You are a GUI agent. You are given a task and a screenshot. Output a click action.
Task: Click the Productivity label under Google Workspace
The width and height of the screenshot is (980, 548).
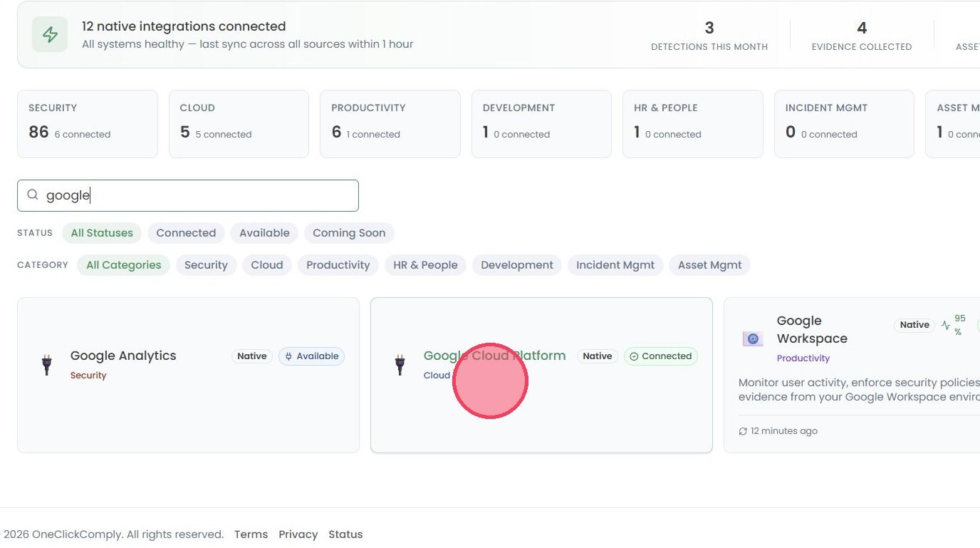pyautogui.click(x=803, y=358)
